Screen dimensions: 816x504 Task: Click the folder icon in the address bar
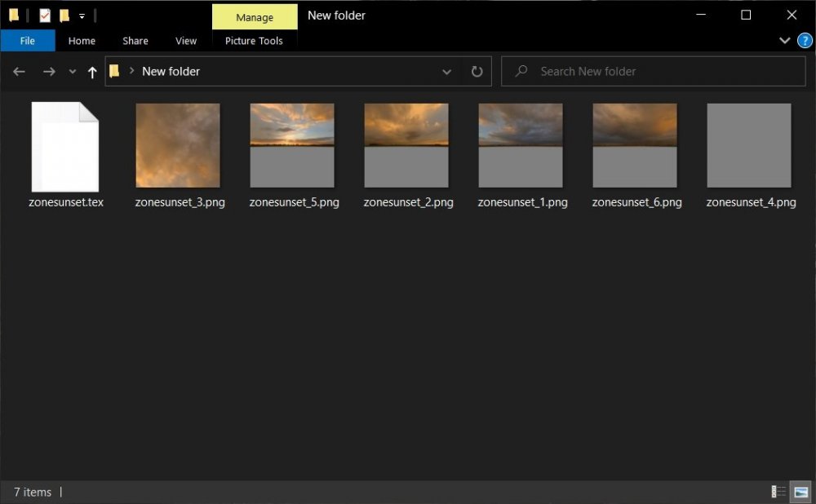[x=114, y=71]
